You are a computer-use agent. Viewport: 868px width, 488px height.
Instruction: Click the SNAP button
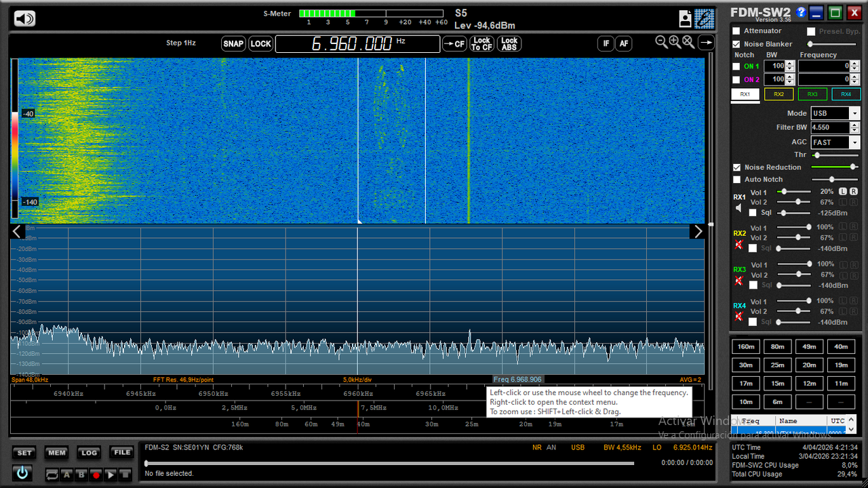pos(233,44)
